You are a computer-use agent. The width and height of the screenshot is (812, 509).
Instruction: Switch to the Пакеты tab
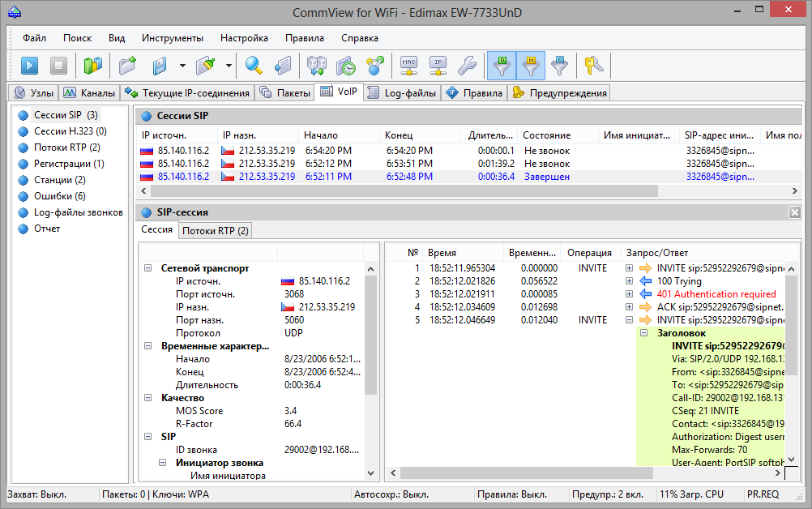(284, 92)
